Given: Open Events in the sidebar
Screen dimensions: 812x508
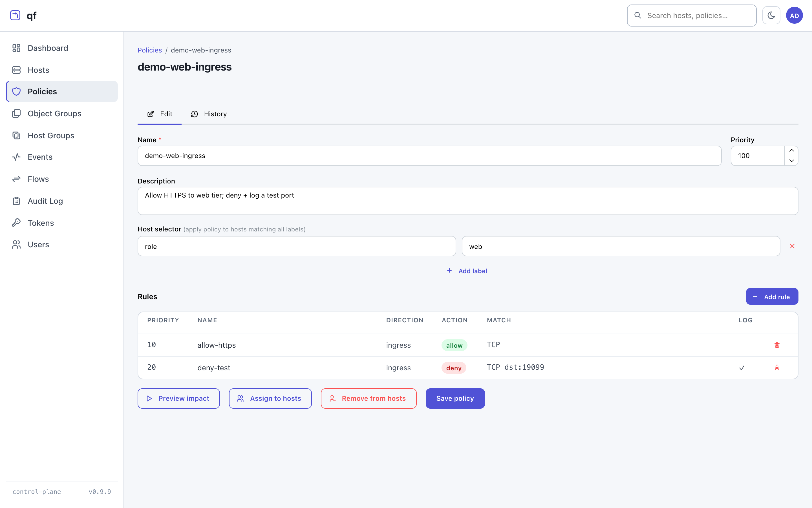Looking at the screenshot, I should [x=62, y=157].
